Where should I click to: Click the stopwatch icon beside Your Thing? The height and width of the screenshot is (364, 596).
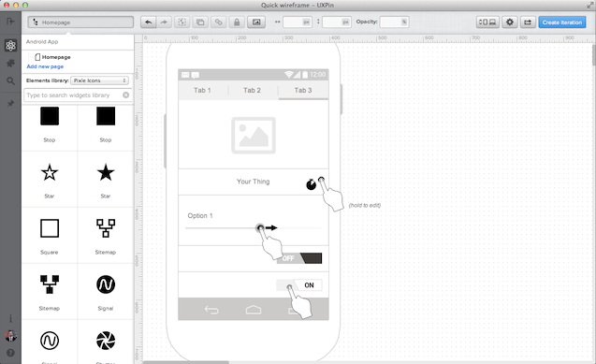[311, 184]
